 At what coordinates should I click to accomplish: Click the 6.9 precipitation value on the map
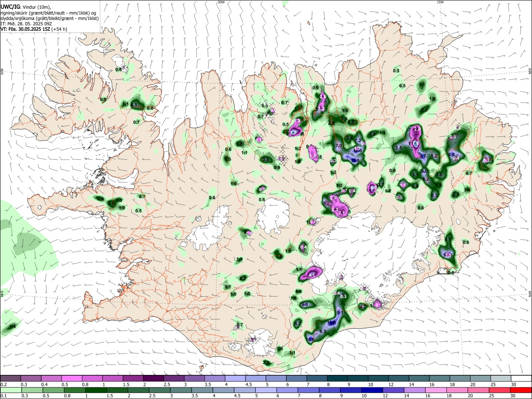pos(323,331)
